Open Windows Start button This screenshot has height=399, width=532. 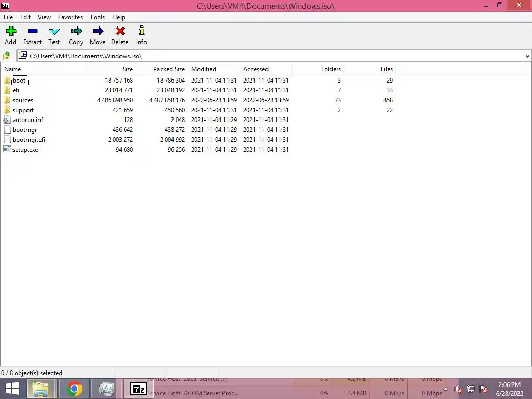tap(12, 389)
